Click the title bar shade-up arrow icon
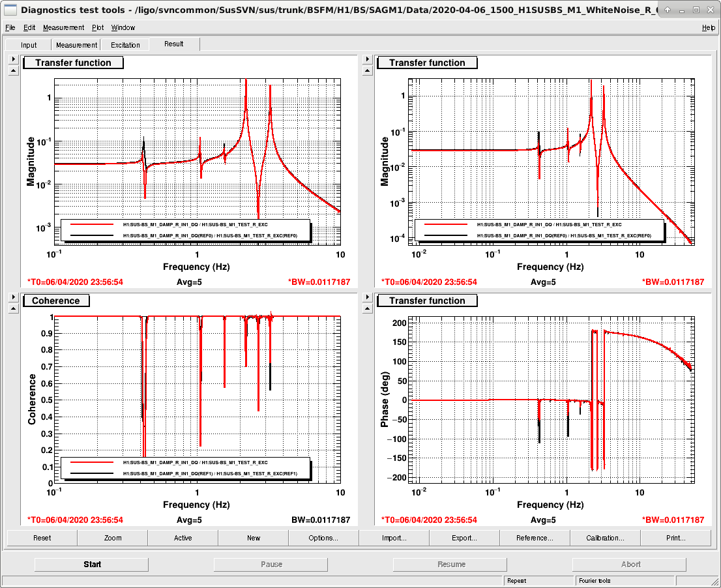This screenshot has width=721, height=588. coord(667,10)
